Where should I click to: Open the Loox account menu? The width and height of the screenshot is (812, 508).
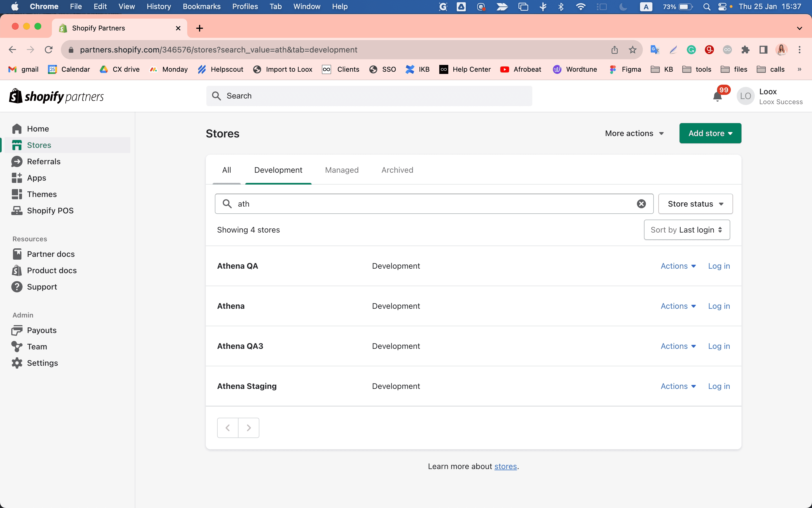tap(770, 96)
